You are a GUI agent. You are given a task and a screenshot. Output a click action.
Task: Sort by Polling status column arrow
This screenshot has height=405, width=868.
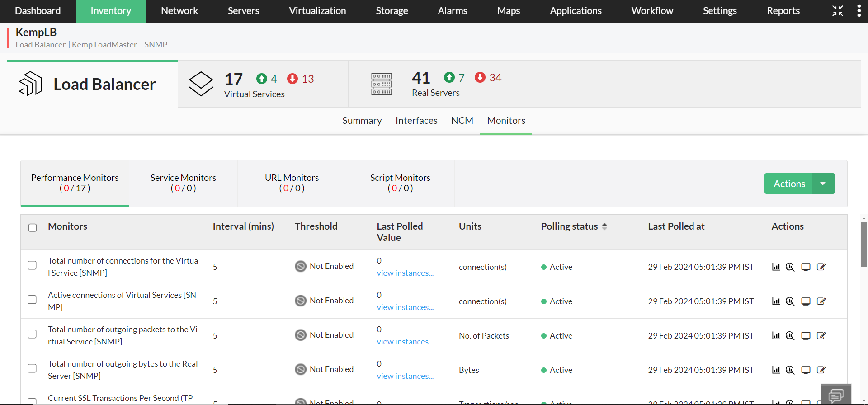click(604, 226)
